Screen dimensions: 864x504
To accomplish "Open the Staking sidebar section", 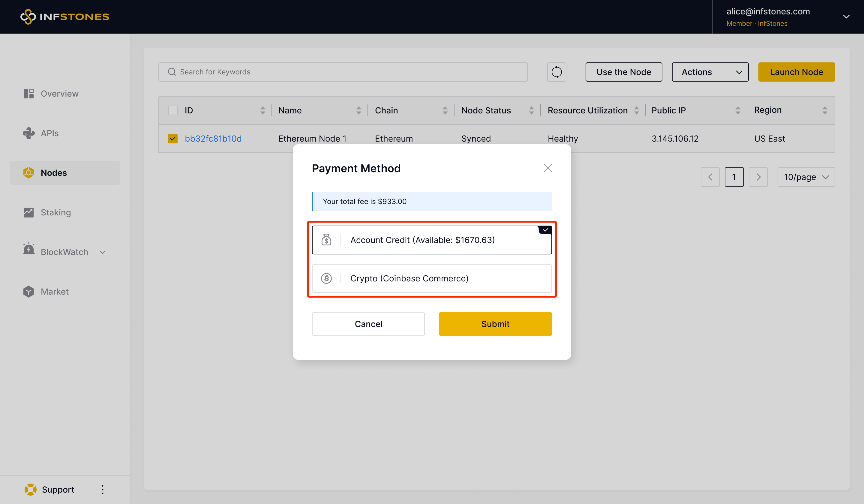I will click(x=55, y=212).
